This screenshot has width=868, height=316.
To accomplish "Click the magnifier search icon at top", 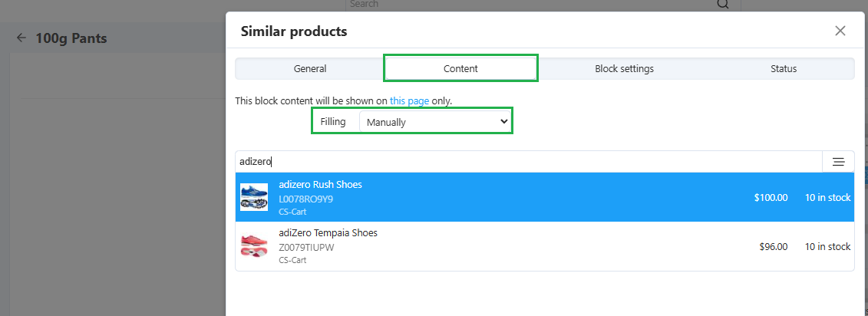I will (x=723, y=4).
